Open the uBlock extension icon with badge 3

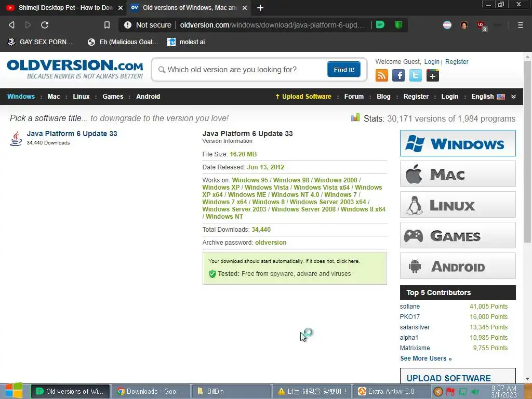[482, 25]
